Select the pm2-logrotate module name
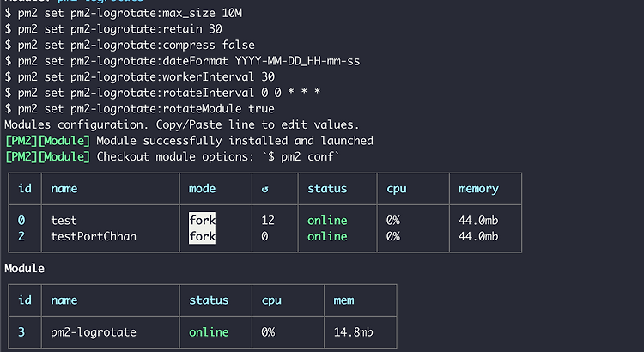 coord(94,331)
